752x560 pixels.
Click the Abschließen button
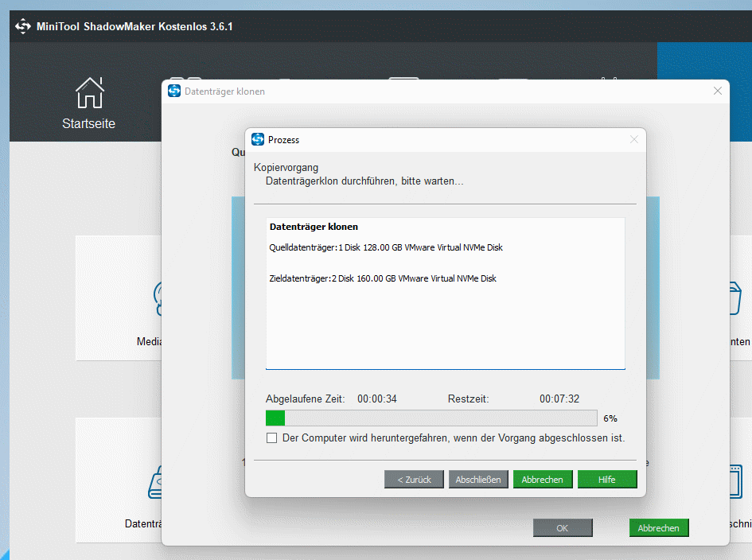(x=478, y=480)
